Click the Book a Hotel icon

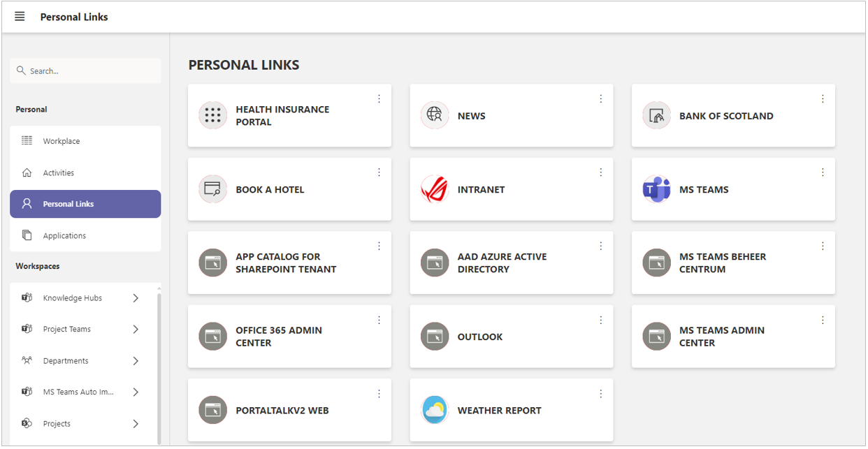(x=213, y=189)
